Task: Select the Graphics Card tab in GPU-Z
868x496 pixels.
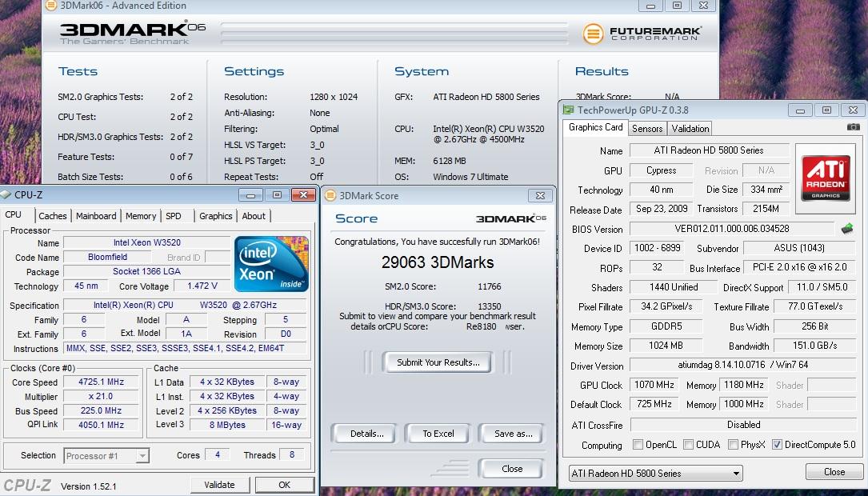Action: coord(596,127)
